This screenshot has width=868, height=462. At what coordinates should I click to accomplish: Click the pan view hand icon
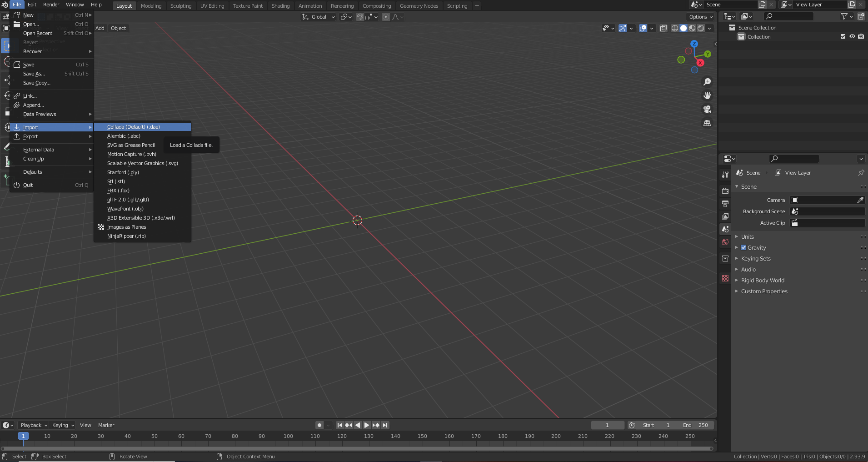(707, 95)
